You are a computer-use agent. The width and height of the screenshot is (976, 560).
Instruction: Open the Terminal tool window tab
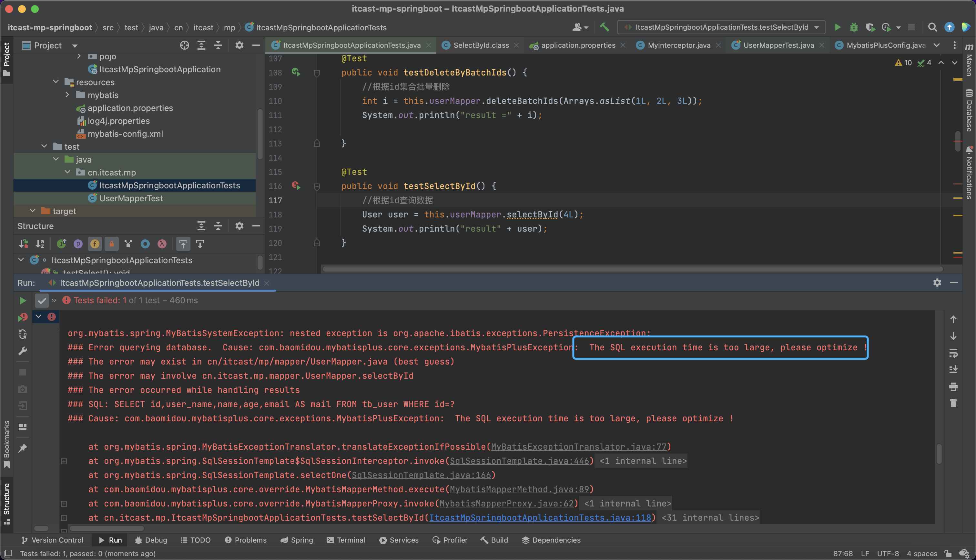click(x=345, y=540)
